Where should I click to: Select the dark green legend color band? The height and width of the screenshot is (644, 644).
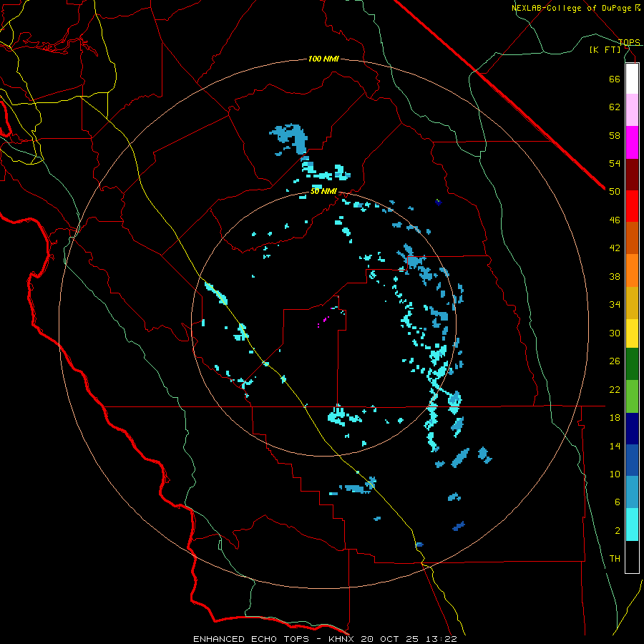click(x=632, y=364)
